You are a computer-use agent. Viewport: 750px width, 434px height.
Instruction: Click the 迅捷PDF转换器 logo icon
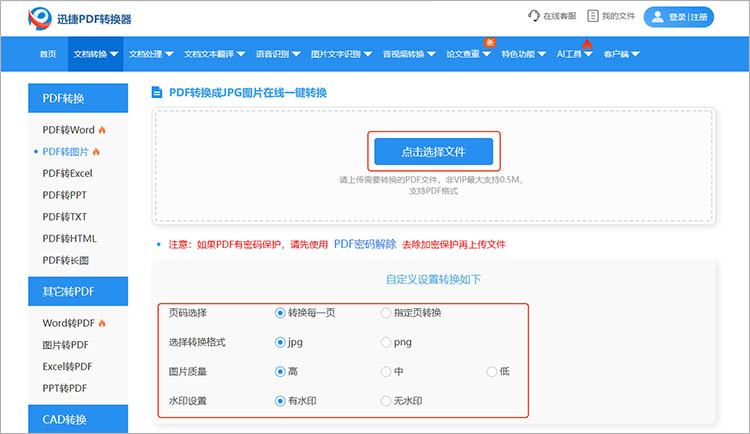(x=40, y=19)
